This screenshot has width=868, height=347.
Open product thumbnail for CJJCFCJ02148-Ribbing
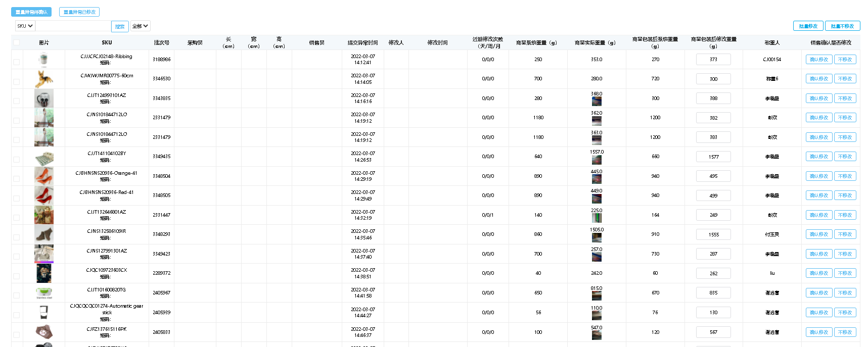tap(44, 60)
